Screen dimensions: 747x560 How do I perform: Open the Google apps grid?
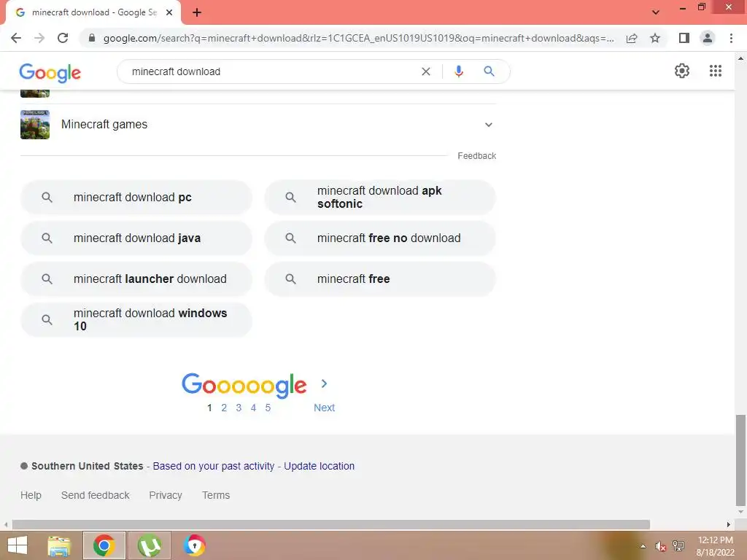click(x=716, y=71)
